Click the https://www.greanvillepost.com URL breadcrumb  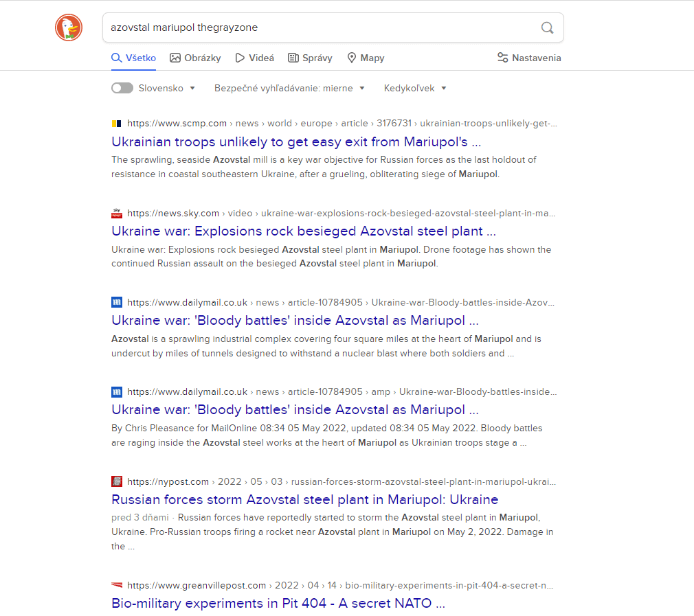click(340, 585)
